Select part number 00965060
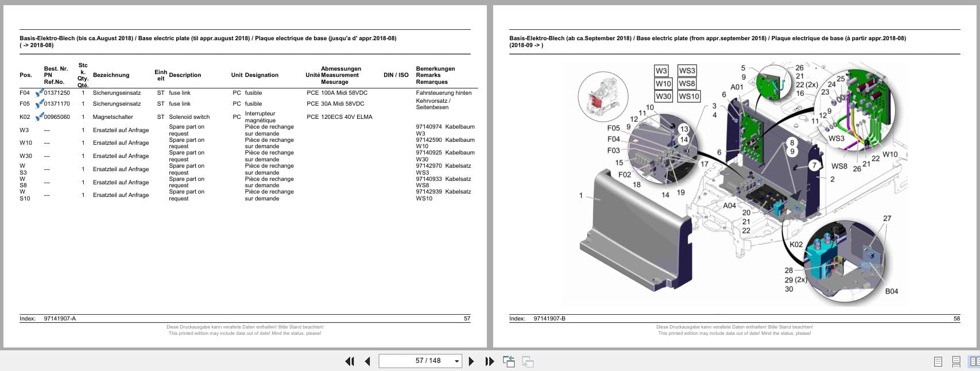 [x=57, y=117]
